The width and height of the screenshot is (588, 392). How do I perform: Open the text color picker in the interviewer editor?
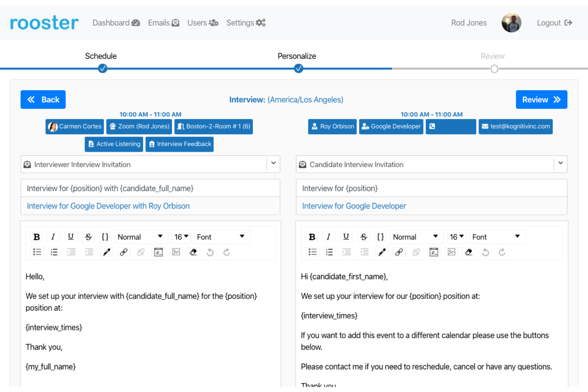coord(106,252)
